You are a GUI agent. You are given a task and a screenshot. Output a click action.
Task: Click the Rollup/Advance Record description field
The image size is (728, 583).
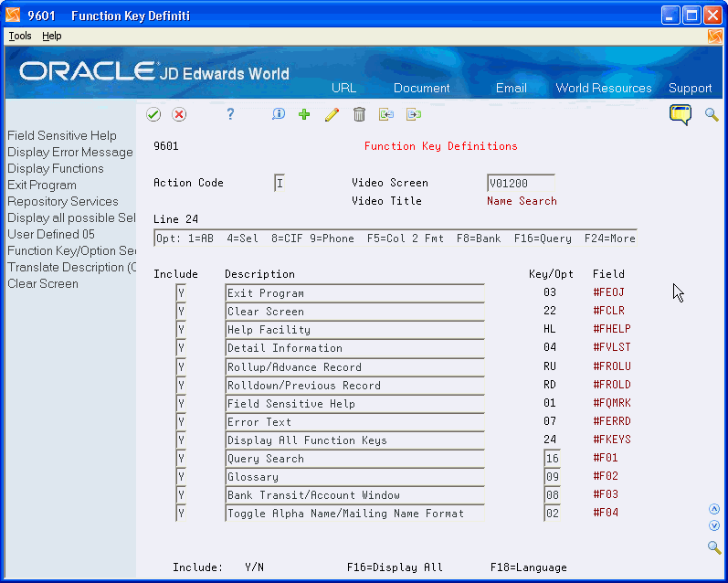pos(354,367)
